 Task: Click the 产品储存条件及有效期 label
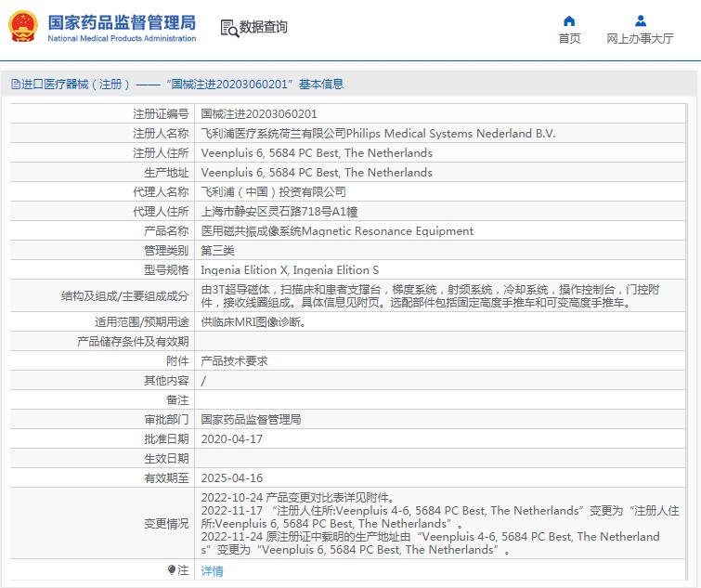point(133,342)
